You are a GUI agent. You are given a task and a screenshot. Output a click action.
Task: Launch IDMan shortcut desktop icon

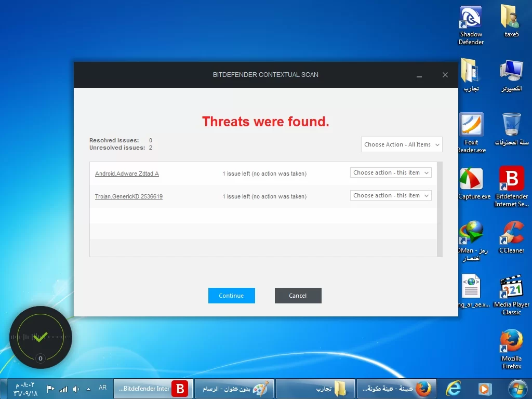[x=472, y=241]
